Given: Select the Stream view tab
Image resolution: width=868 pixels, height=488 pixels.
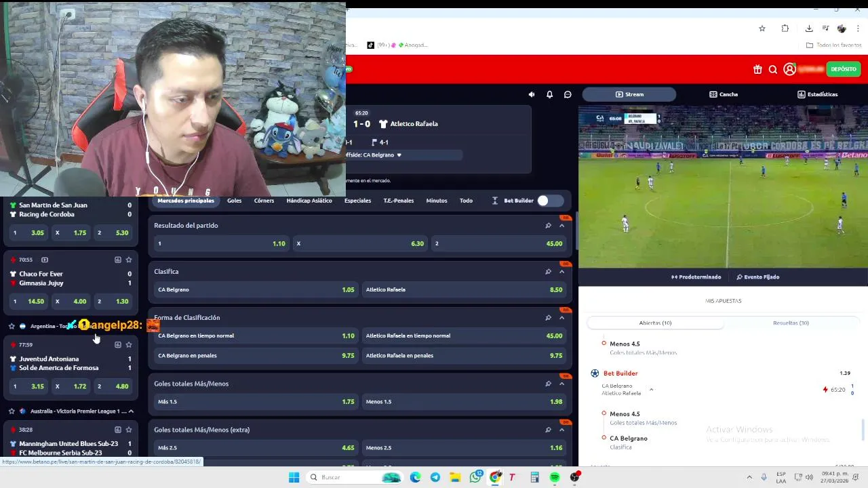Looking at the screenshot, I should 629,94.
